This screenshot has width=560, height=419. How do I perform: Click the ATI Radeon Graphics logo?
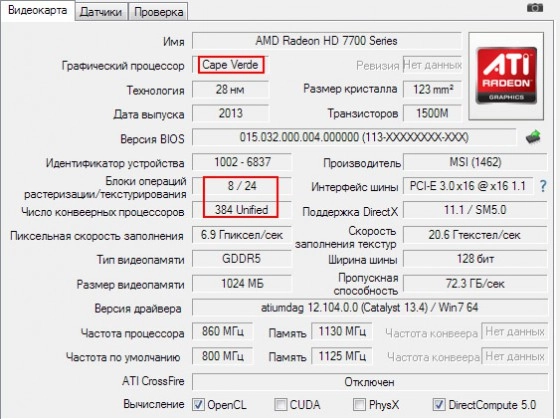(506, 76)
